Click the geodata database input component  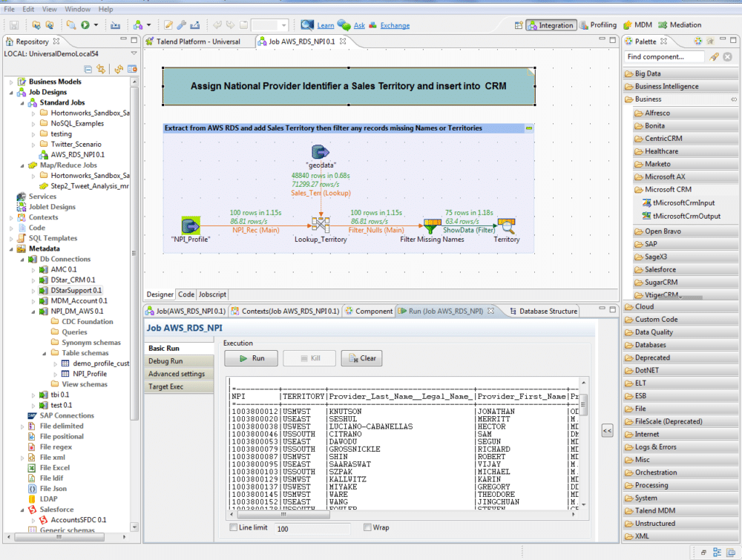(x=321, y=151)
